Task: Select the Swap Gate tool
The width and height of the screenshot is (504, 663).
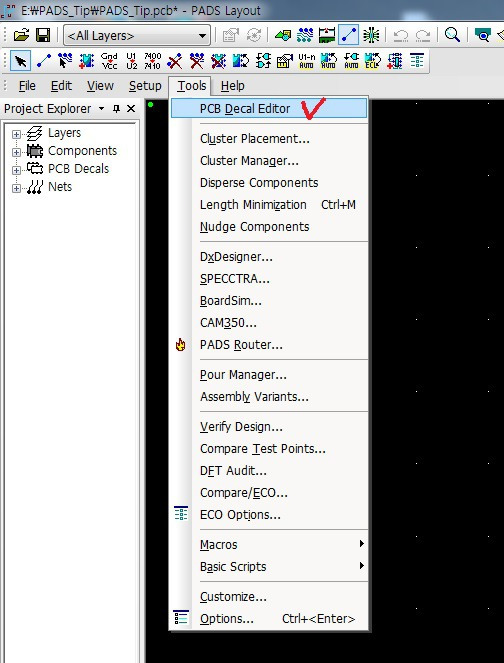Action: tap(263, 61)
